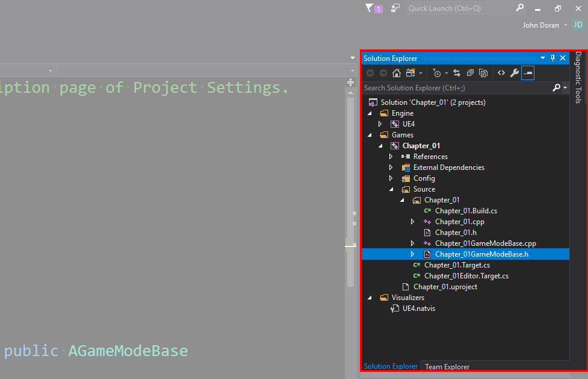This screenshot has width=588, height=379.
Task: Switch to the Team Explorer tab
Action: point(447,366)
